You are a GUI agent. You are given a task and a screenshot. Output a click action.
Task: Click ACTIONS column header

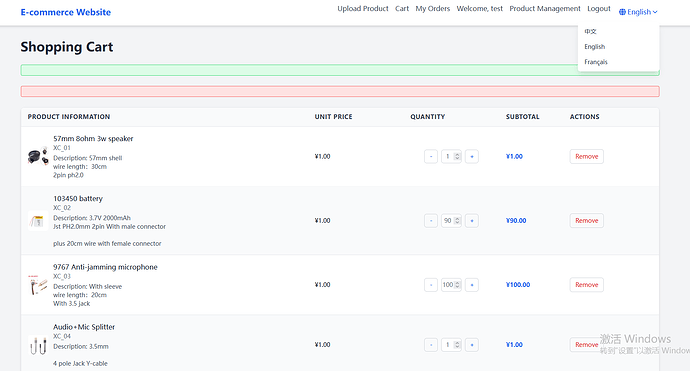(584, 117)
